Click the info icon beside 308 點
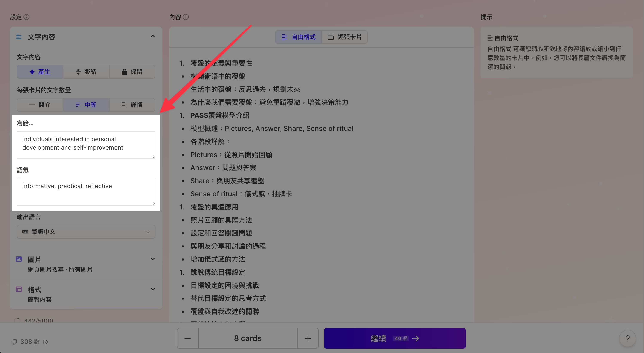Screen dimensions: 644x353 (x=45, y=342)
